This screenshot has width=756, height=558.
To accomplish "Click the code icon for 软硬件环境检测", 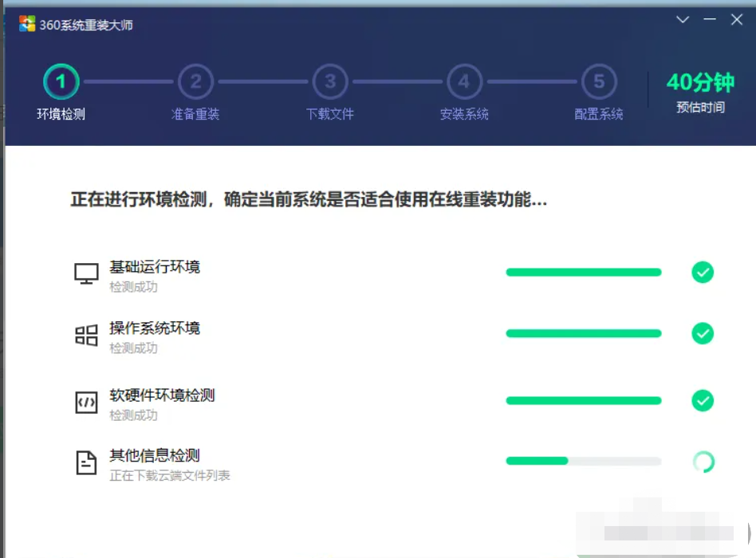I will pos(86,402).
